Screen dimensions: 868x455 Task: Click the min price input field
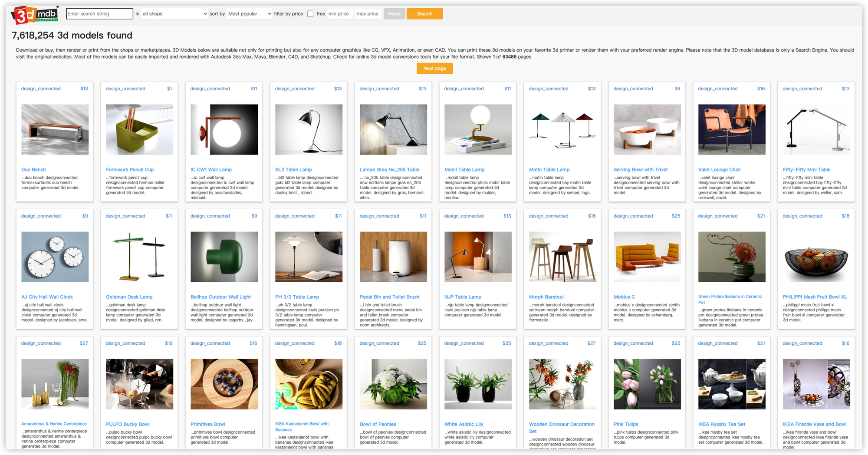pyautogui.click(x=340, y=13)
